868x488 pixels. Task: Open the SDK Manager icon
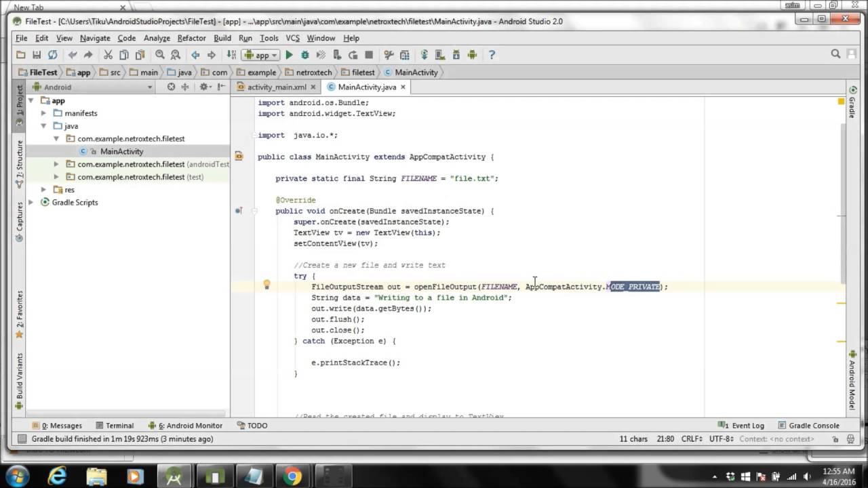[456, 55]
